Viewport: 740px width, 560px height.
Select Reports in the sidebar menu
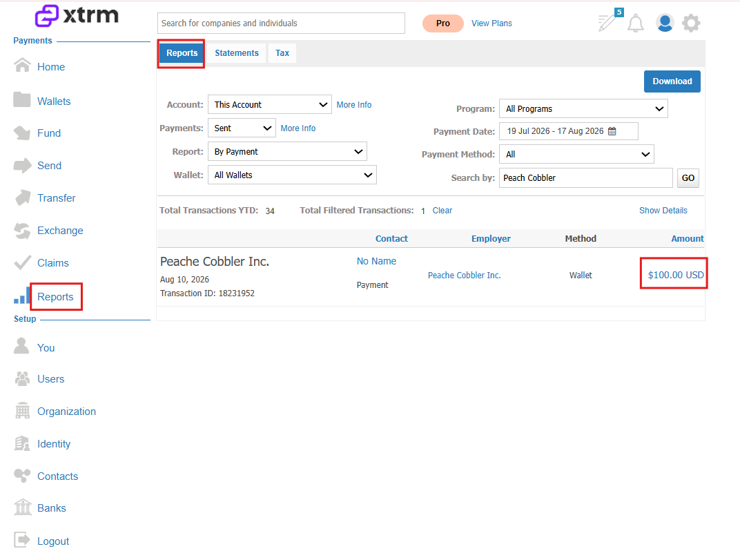55,296
